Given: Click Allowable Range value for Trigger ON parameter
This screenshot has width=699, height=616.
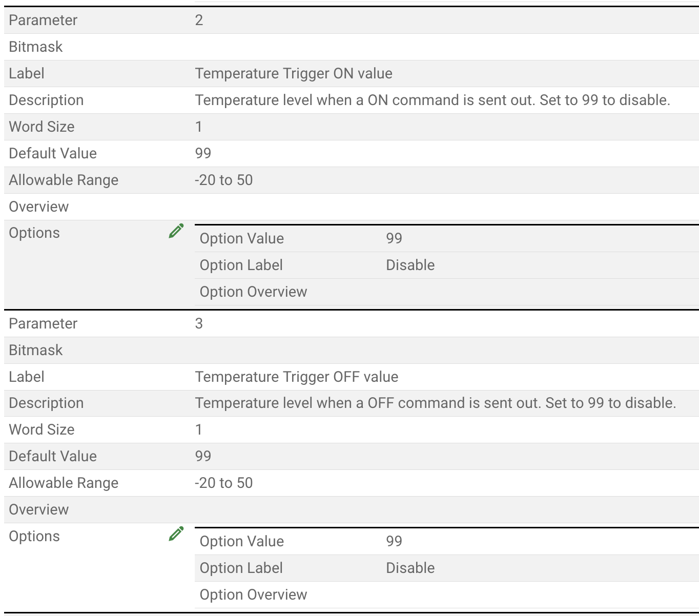Looking at the screenshot, I should [224, 180].
